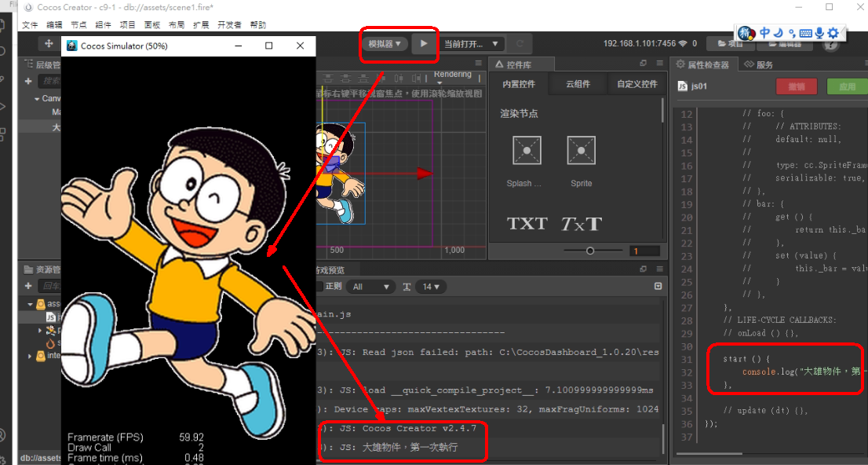
Task: Click the console font size T icon
Action: coord(407,287)
